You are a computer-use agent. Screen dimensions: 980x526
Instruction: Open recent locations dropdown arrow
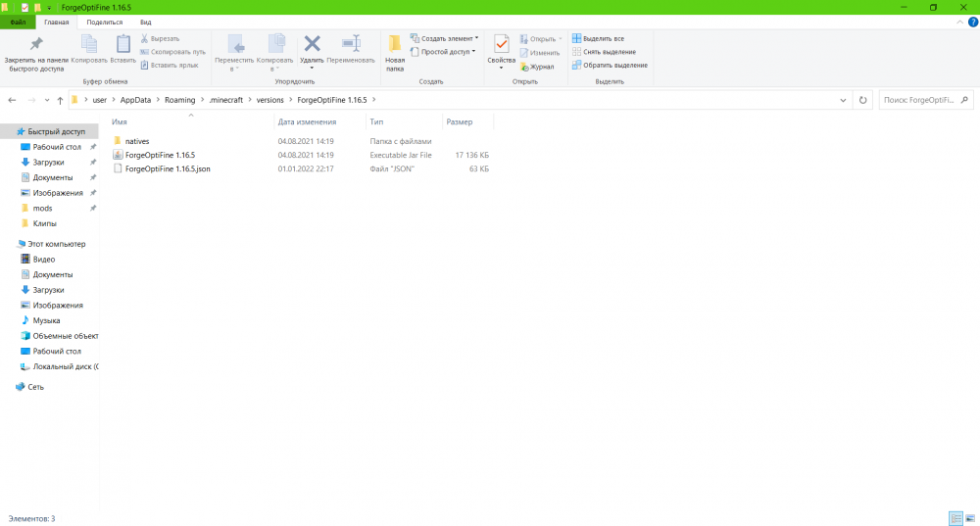[47, 100]
